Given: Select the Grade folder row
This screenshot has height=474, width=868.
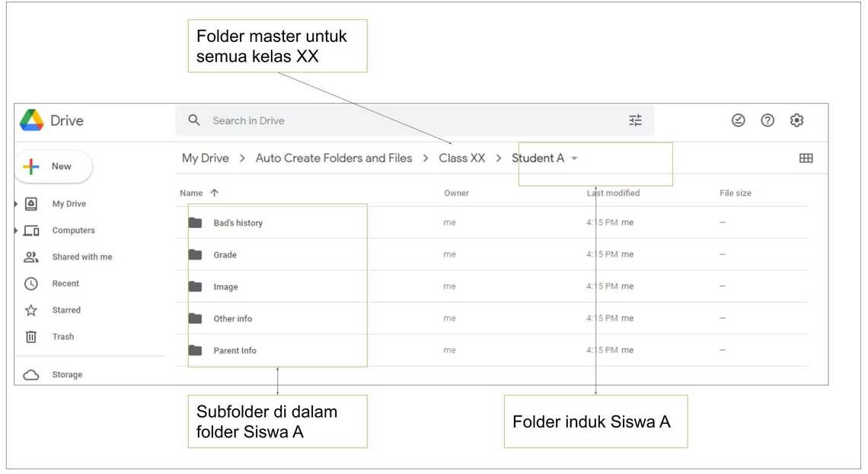Looking at the screenshot, I should (225, 255).
